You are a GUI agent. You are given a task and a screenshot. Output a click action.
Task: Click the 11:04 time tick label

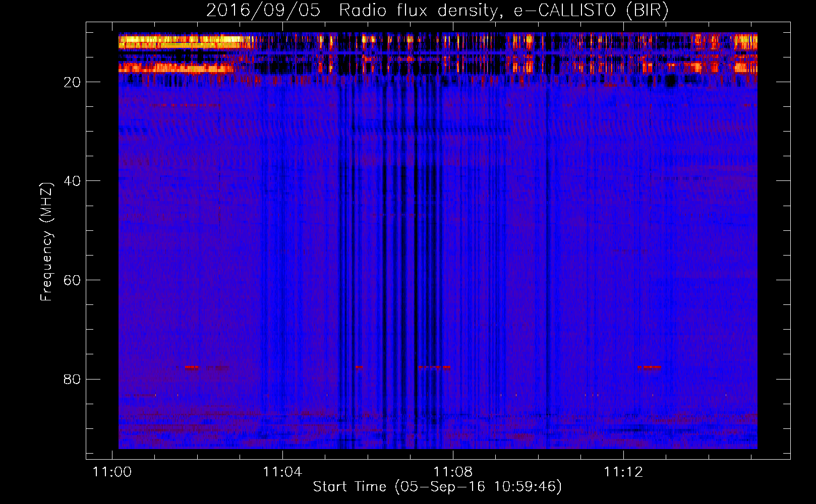click(x=282, y=472)
